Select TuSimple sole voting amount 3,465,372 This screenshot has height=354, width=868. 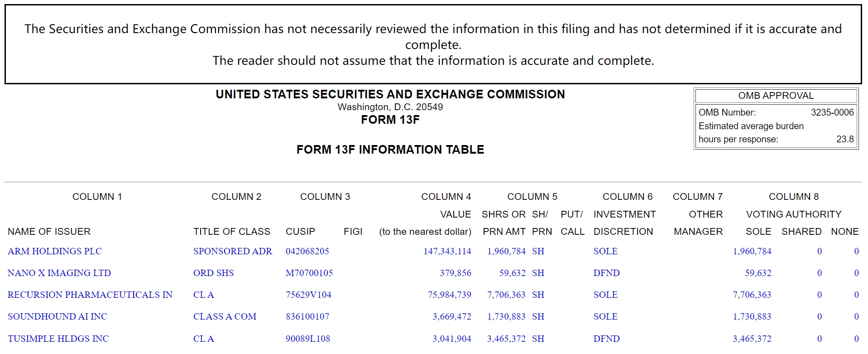[x=752, y=339]
